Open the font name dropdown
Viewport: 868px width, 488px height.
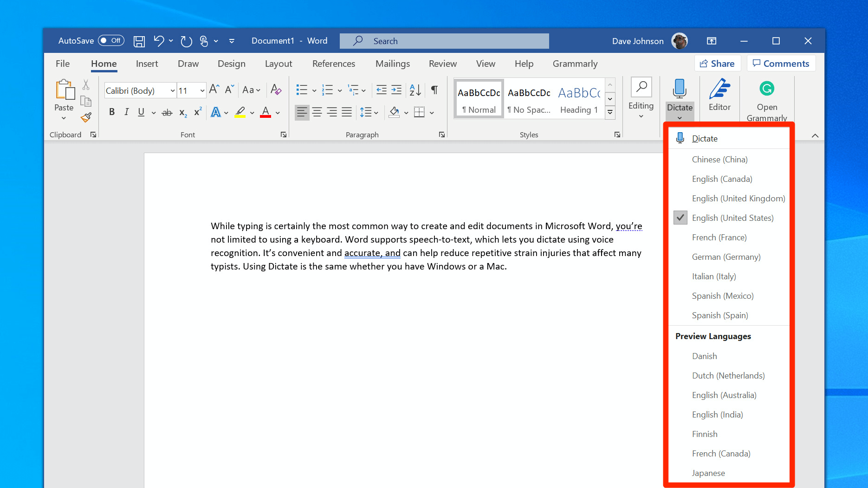point(173,90)
